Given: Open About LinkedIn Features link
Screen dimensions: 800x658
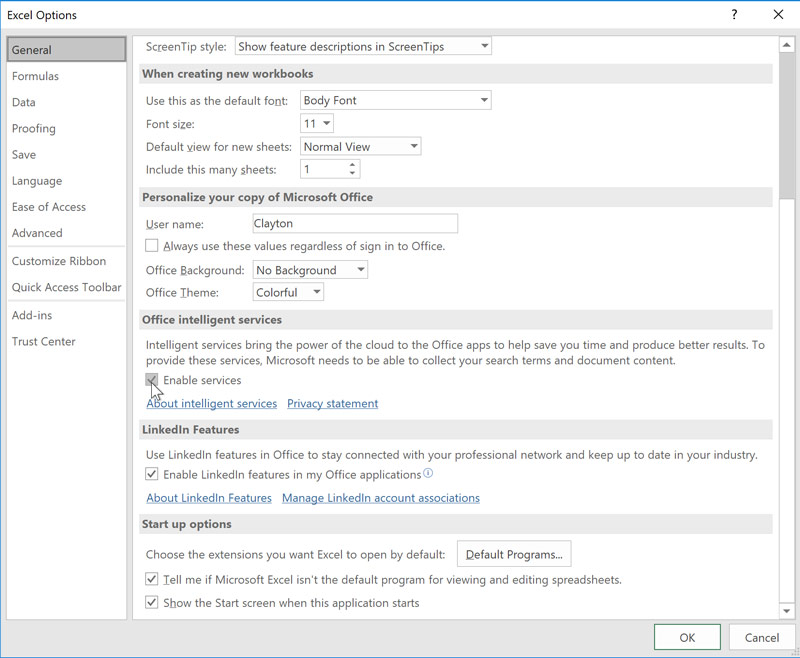Looking at the screenshot, I should 209,498.
